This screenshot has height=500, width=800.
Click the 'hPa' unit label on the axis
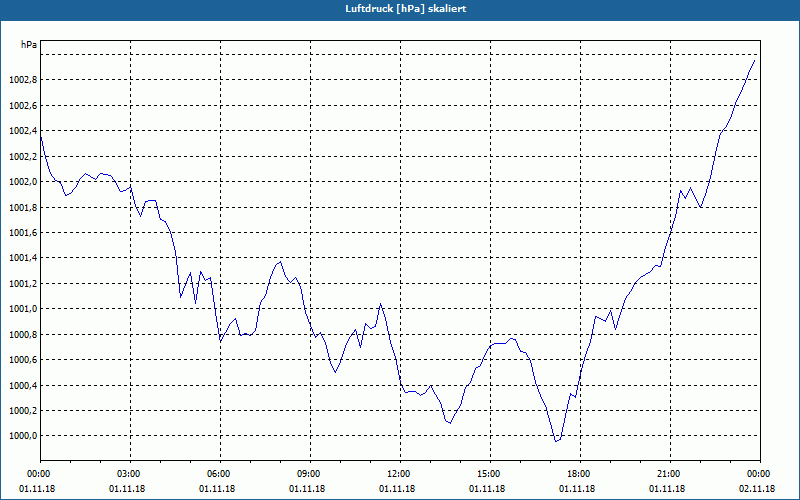[x=29, y=45]
